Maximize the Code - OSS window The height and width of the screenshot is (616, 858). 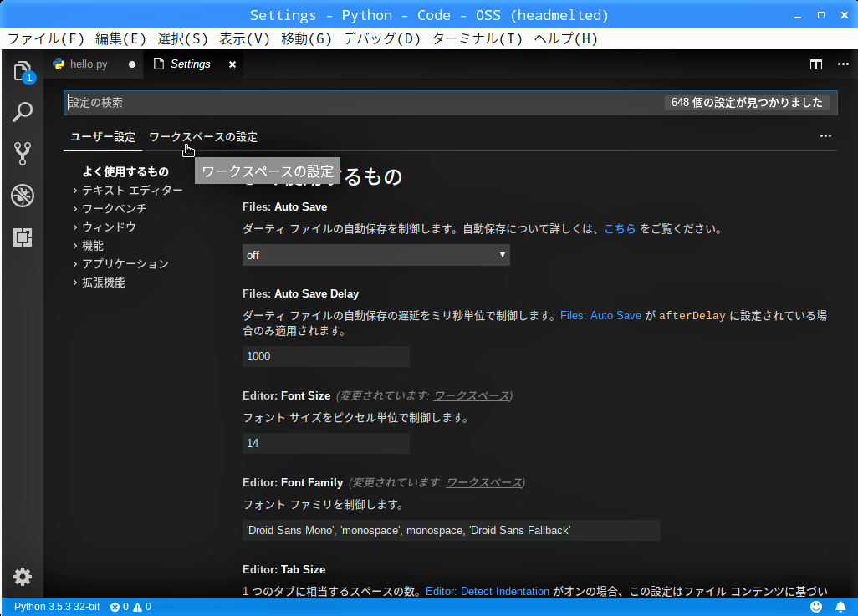pyautogui.click(x=821, y=15)
